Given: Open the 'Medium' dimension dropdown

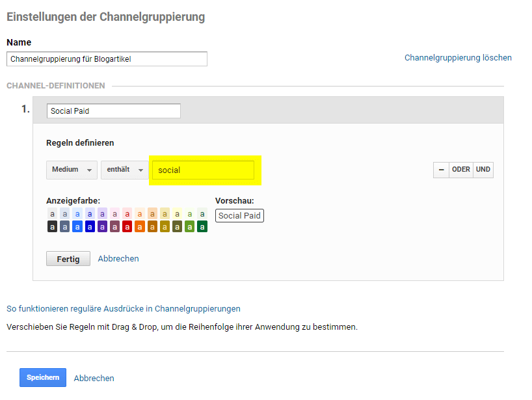Looking at the screenshot, I should 72,170.
